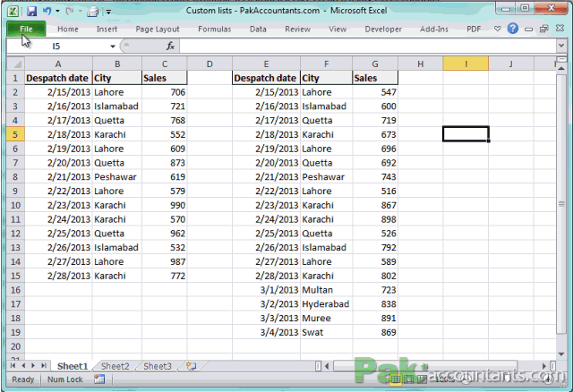
Task: Click inside the formula bar
Action: click(367, 47)
